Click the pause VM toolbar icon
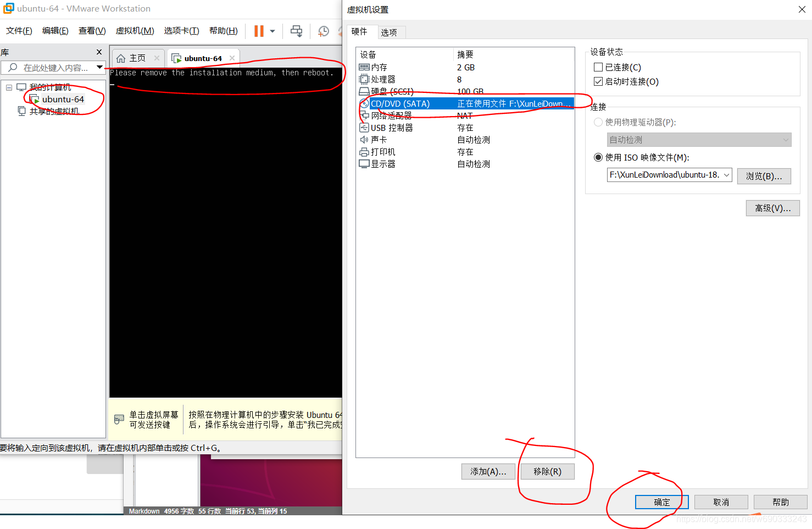This screenshot has width=812, height=529. pos(259,31)
